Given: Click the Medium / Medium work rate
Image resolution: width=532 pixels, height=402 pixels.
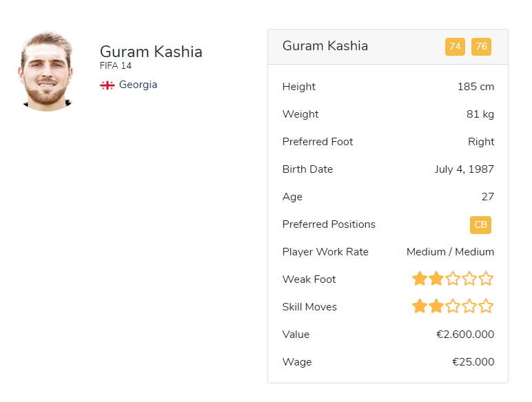Looking at the screenshot, I should tap(450, 252).
